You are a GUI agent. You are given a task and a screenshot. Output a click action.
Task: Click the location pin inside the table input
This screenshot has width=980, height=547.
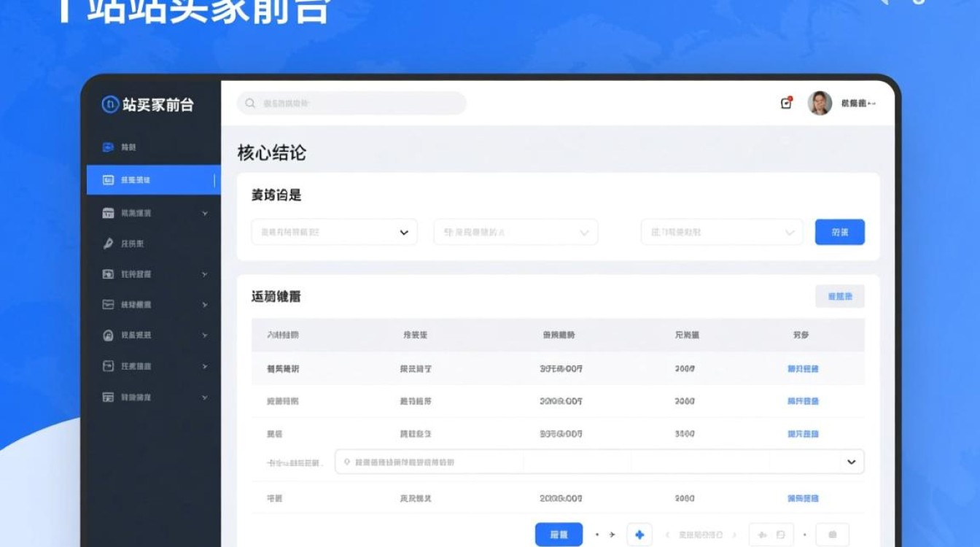pos(344,462)
